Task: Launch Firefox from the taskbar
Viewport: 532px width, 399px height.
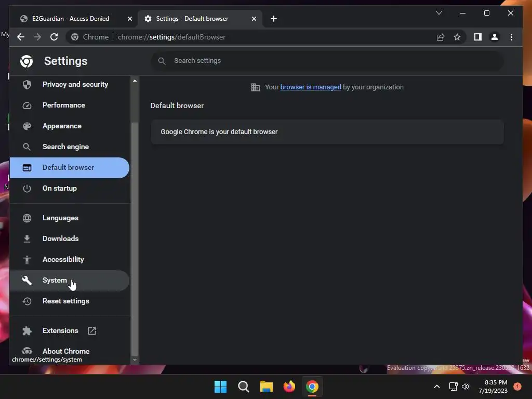Action: (289, 387)
